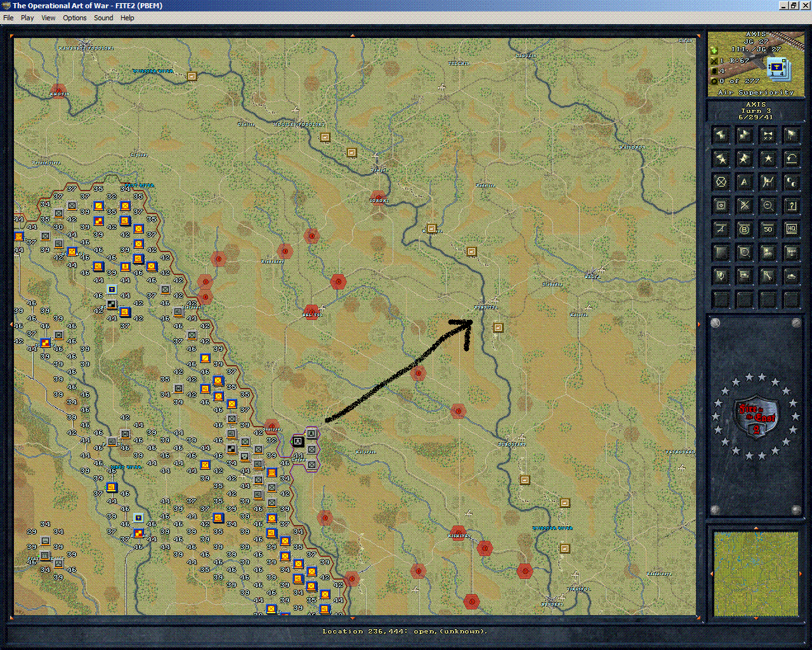
Task: Click the map scroll-left arrow on left border
Action: [11, 324]
